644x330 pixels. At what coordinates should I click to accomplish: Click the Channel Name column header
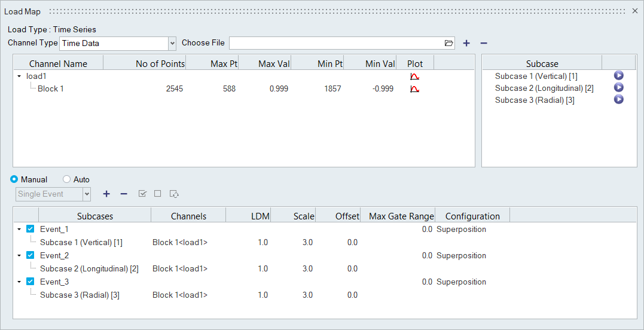tap(58, 63)
